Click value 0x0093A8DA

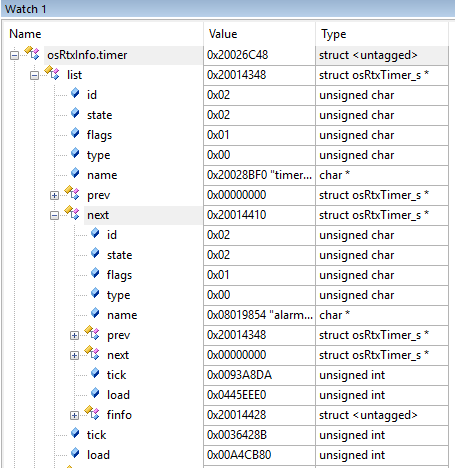coord(239,375)
